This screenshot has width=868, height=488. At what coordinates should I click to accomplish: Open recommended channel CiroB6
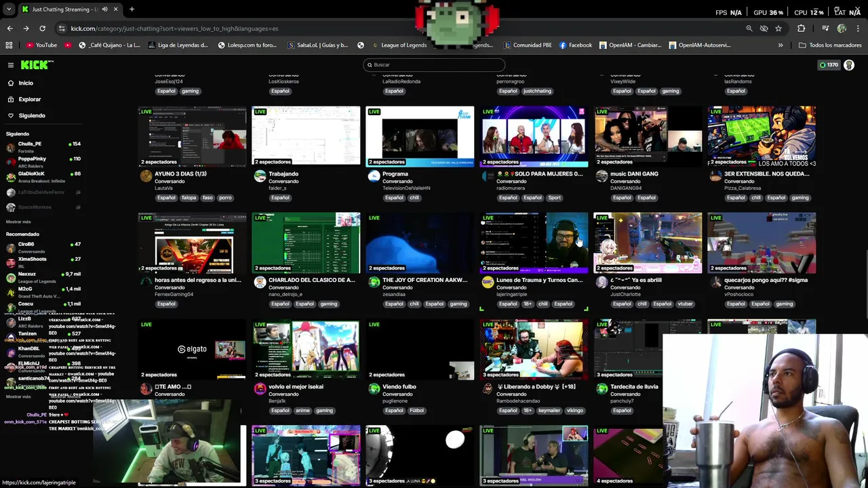pyautogui.click(x=43, y=247)
